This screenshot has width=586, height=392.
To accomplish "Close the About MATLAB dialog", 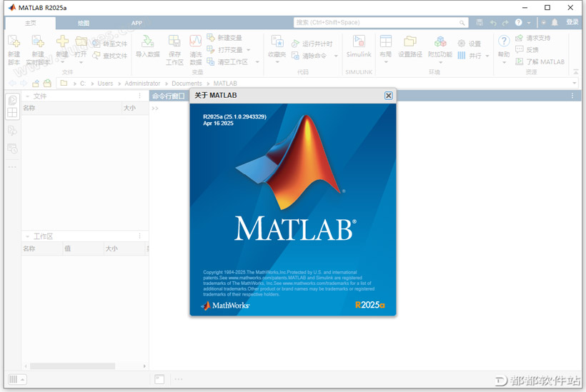I will [389, 96].
